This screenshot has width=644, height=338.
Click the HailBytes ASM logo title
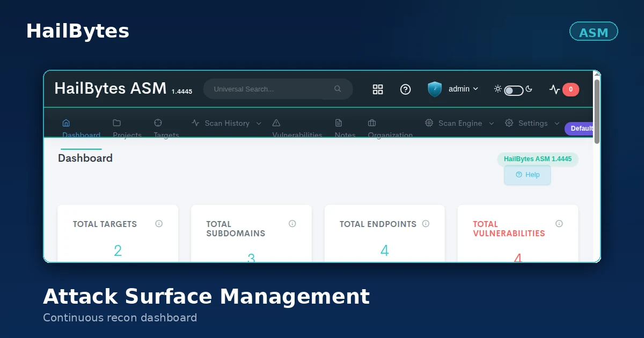(x=111, y=89)
